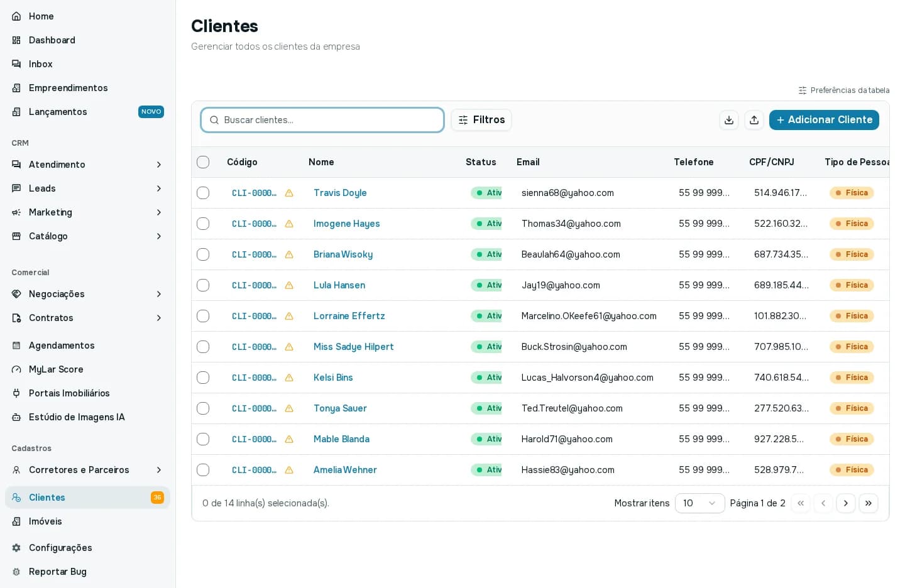
Task: Click the upload icon beside Adicionar Cliente
Action: (x=754, y=120)
